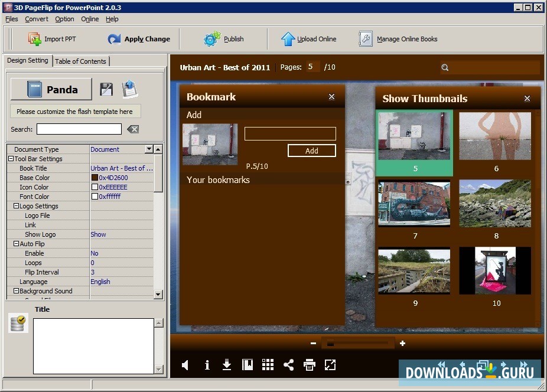Click the share icon in viewer toolbar
Image resolution: width=547 pixels, height=392 pixels.
click(x=288, y=365)
